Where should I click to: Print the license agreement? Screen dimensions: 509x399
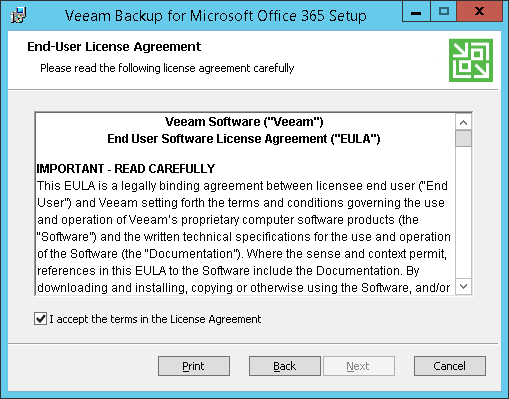(194, 366)
